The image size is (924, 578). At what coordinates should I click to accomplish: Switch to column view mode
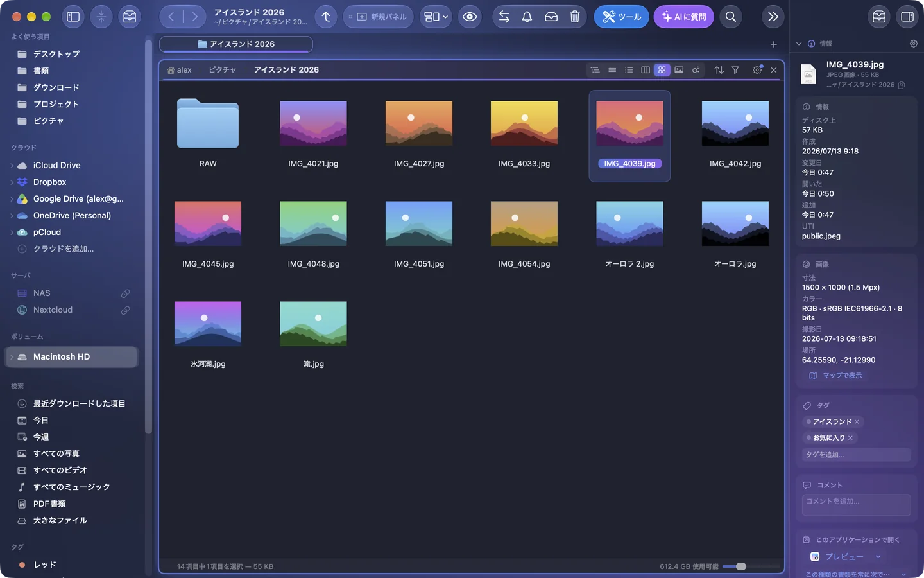click(x=646, y=70)
